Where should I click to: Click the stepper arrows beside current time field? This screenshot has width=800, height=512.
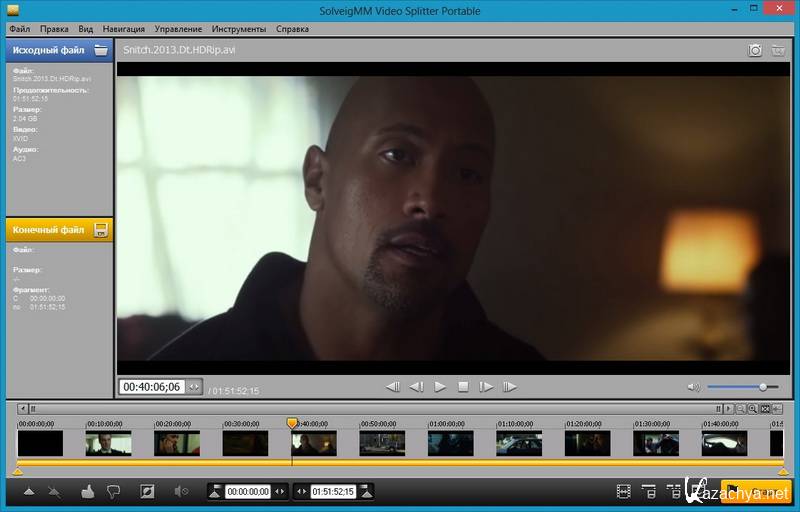194,387
